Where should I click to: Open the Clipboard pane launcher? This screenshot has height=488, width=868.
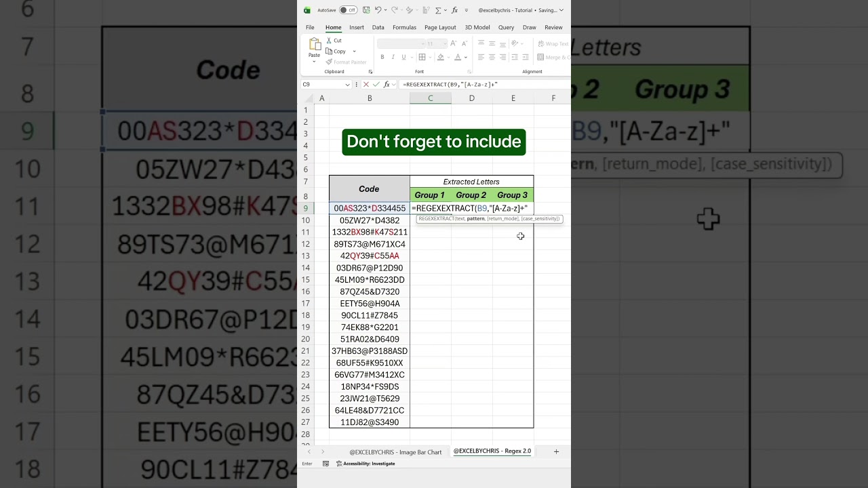click(x=370, y=72)
